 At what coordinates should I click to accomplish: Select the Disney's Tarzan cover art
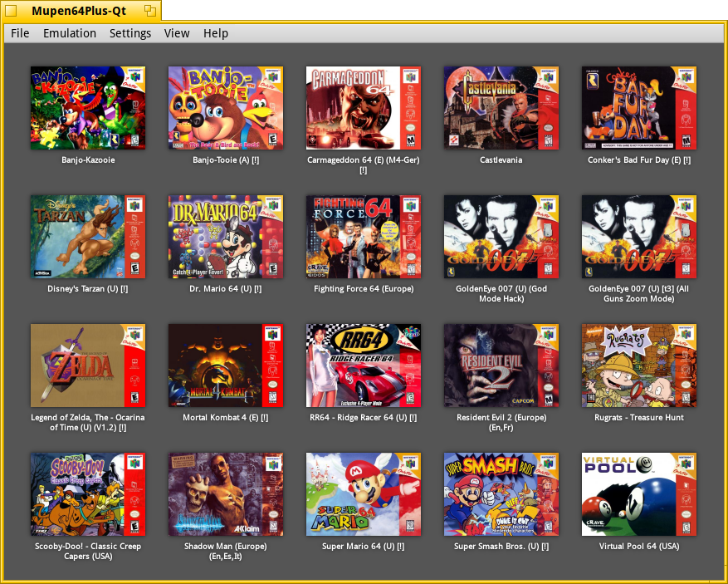coord(88,237)
